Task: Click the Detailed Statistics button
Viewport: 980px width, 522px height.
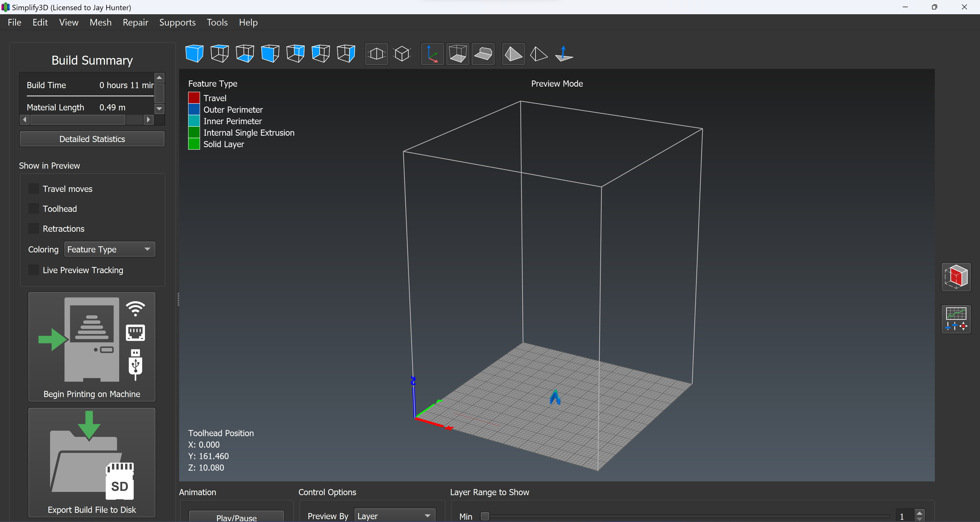Action: coord(92,139)
